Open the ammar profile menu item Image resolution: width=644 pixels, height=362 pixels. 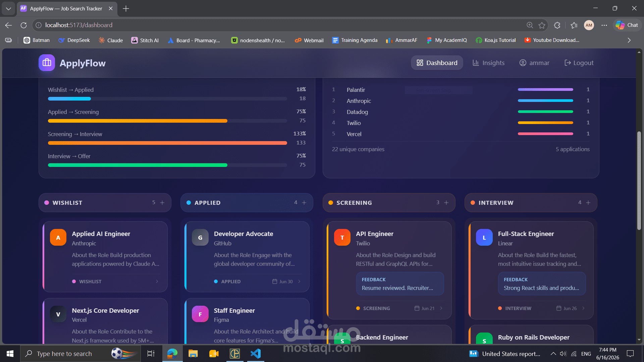click(x=534, y=63)
